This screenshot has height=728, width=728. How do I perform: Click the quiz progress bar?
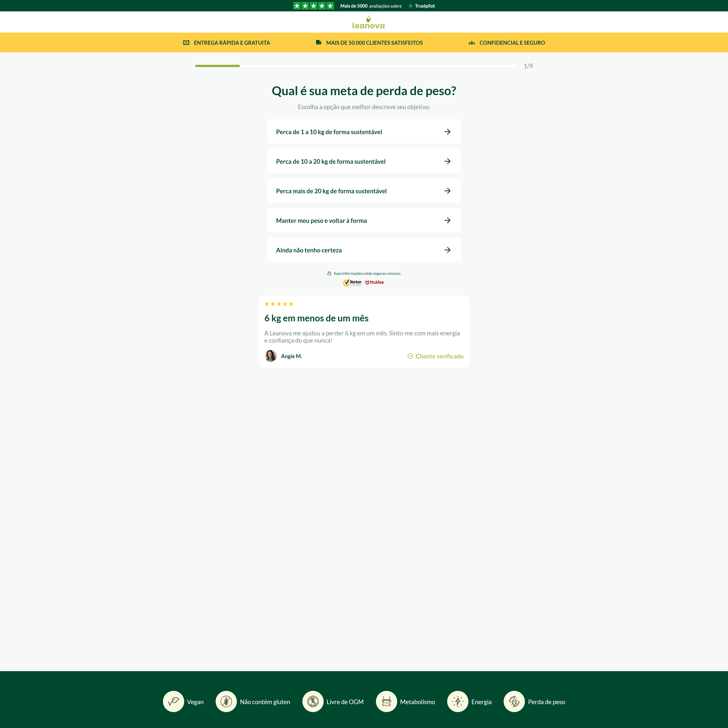[x=355, y=66]
